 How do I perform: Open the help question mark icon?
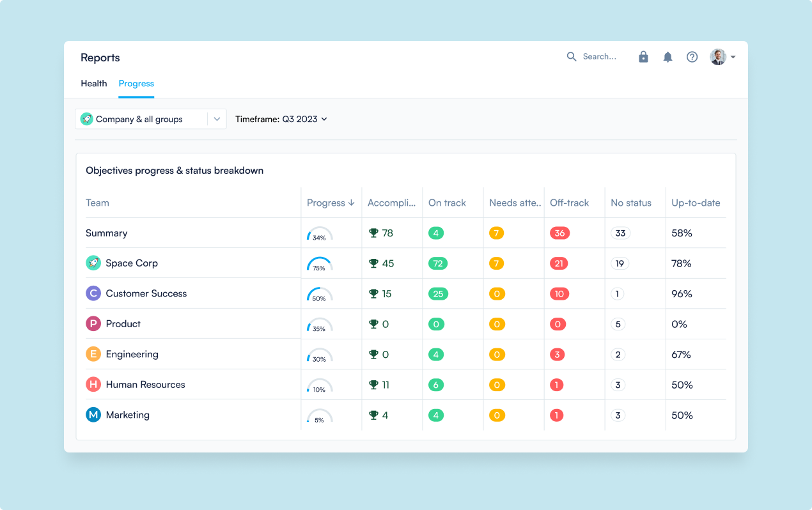(x=692, y=57)
